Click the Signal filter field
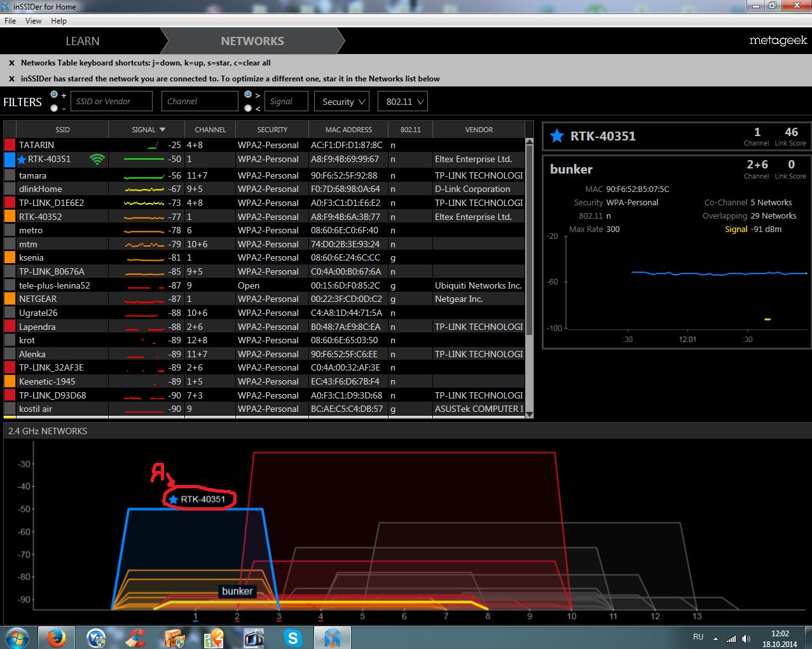812x649 pixels. pyautogui.click(x=286, y=102)
